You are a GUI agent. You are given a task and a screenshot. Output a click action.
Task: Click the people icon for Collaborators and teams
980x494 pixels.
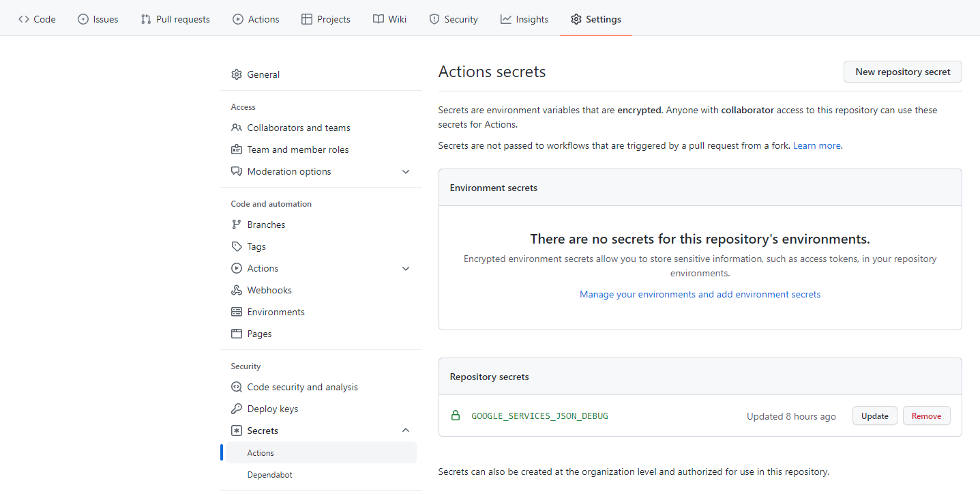point(237,128)
